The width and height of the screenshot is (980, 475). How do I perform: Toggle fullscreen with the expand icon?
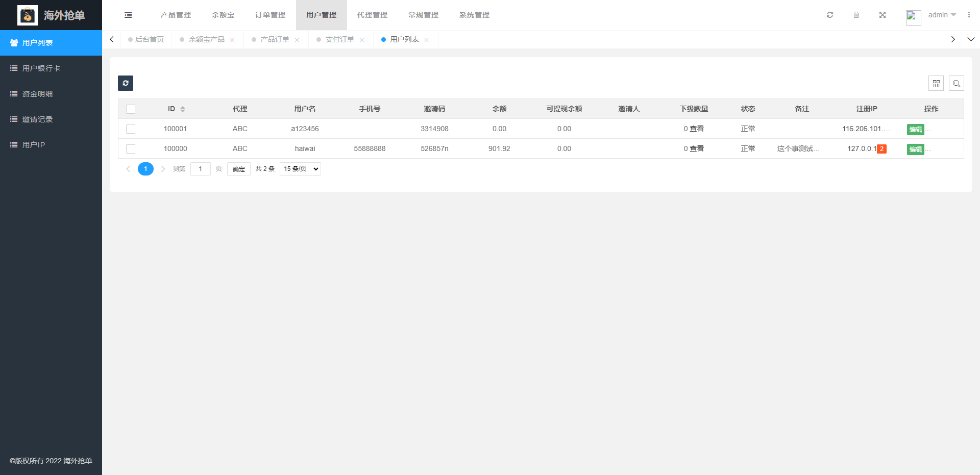[883, 15]
